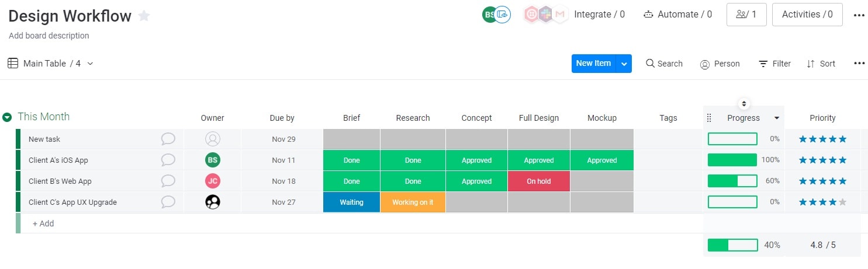Click the New Item button
Screen dimensions: 868x269
[x=594, y=64]
